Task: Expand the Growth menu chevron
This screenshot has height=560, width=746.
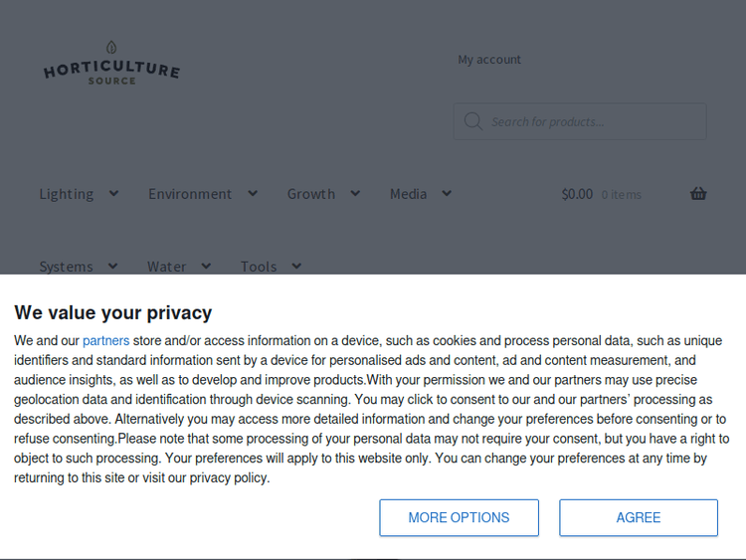Action: [355, 194]
